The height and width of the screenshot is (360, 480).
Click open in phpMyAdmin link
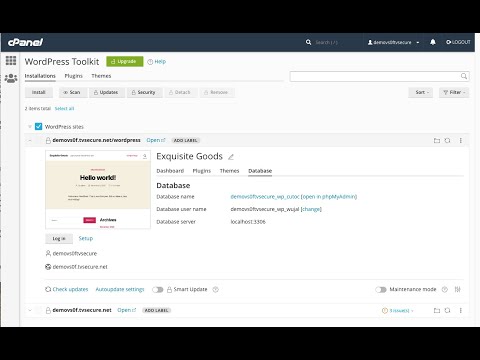329,197
